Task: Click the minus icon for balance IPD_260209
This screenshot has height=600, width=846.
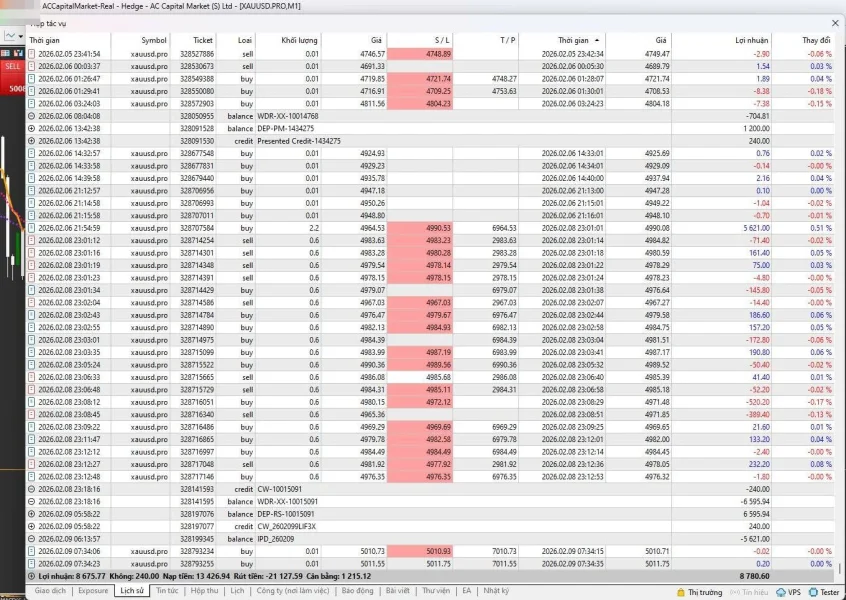Action: 32,539
